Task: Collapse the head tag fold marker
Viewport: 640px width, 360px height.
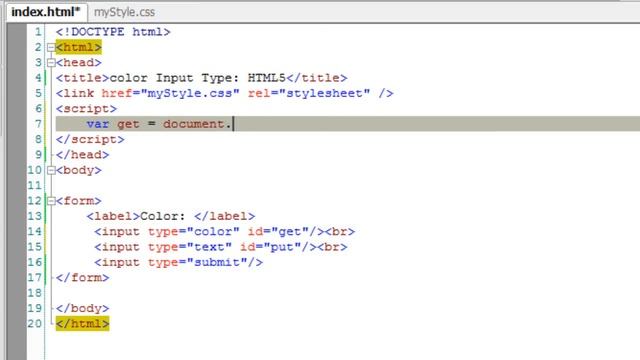Action: 51,63
